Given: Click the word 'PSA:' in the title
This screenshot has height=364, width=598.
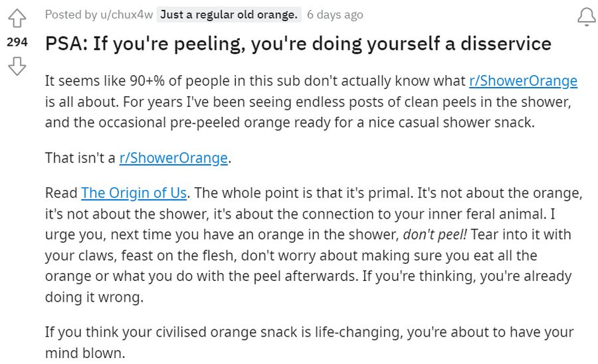Looking at the screenshot, I should point(66,43).
